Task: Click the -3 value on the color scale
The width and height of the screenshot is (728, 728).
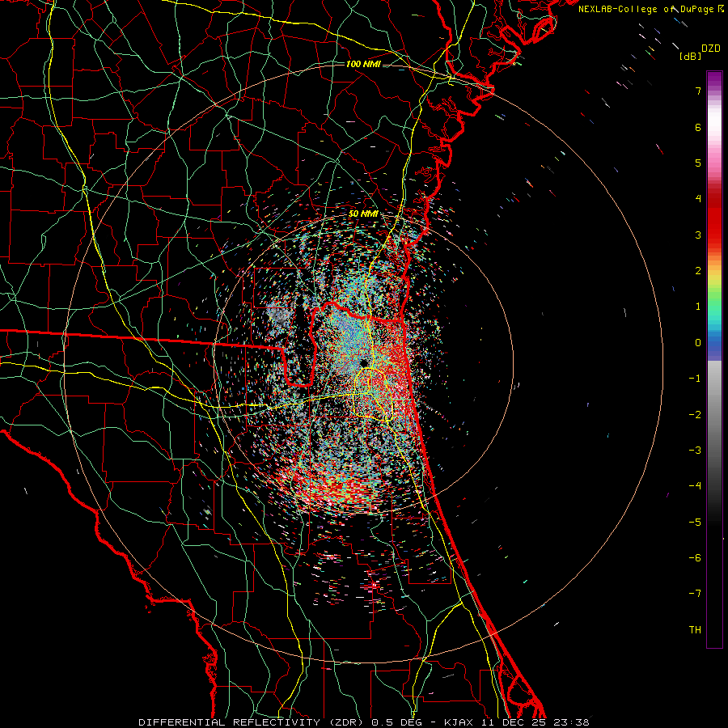Action: (x=695, y=451)
